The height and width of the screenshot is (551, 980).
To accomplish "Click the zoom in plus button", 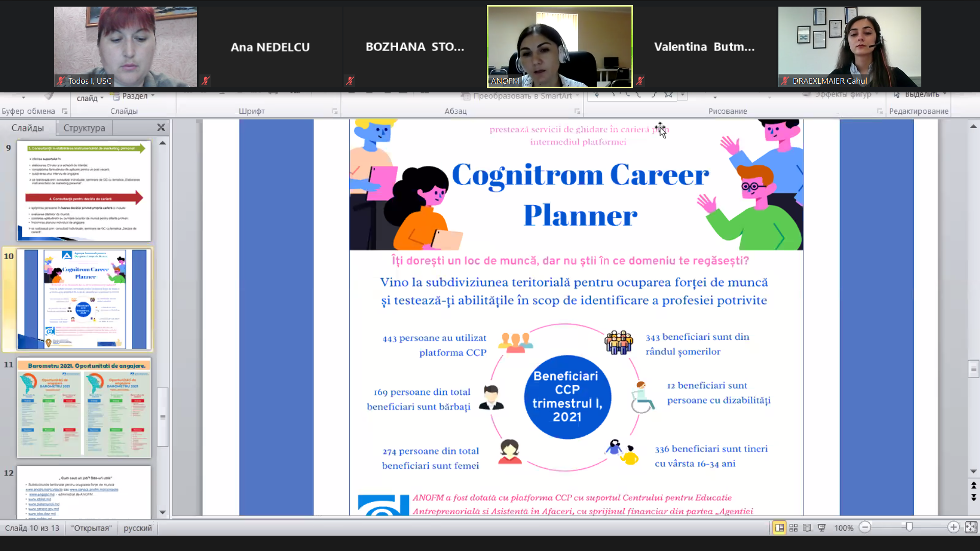I will point(953,528).
